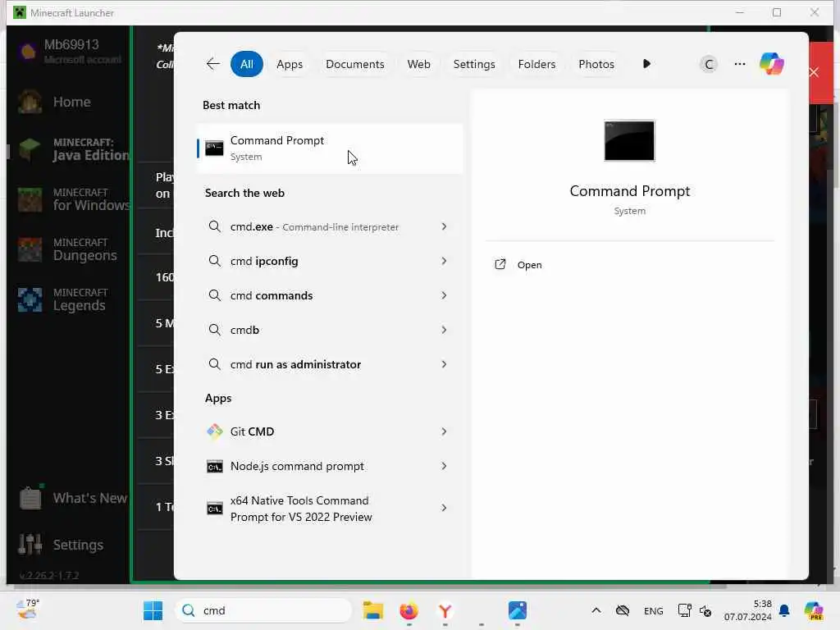Screen dimensions: 840x630
Task: Expand the cmd.exe suggestion chevron
Action: pos(444,226)
